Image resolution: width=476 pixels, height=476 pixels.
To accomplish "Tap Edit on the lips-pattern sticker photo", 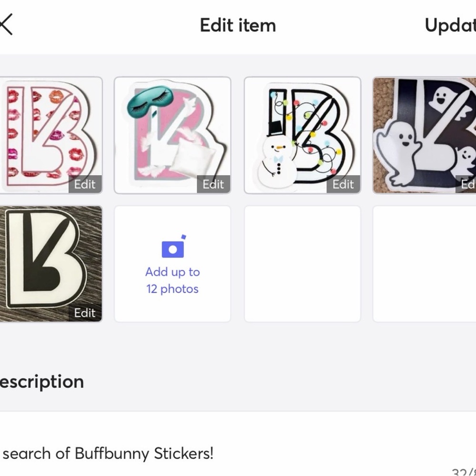I will [x=84, y=184].
